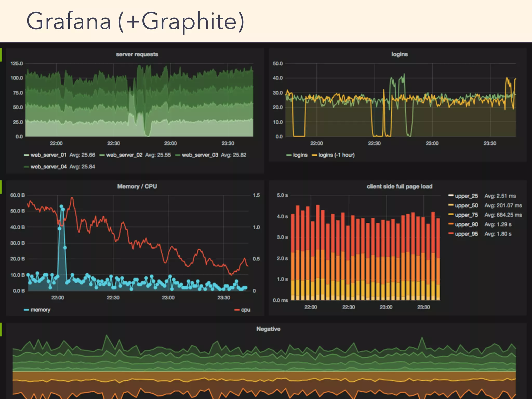
Task: Click the 'Avg: 2.51 ms' value
Action: click(500, 196)
